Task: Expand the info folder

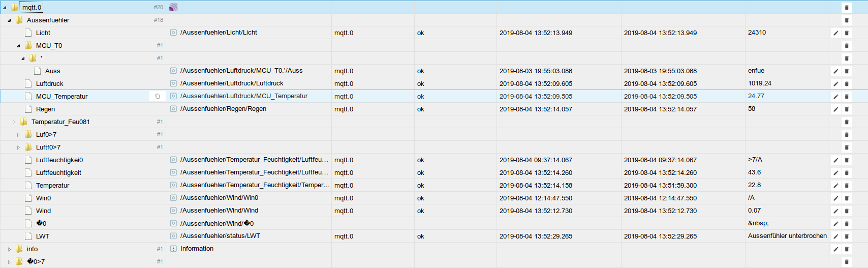Action: pyautogui.click(x=9, y=249)
